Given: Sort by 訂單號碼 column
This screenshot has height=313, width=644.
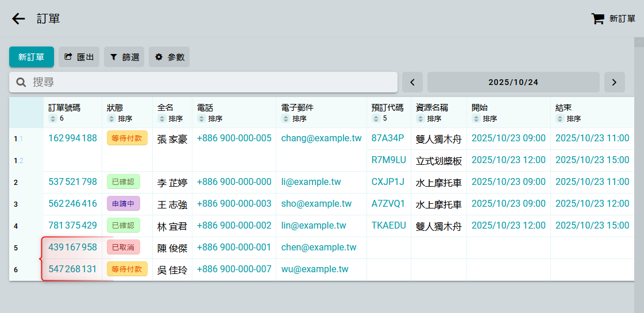Looking at the screenshot, I should pos(53,119).
